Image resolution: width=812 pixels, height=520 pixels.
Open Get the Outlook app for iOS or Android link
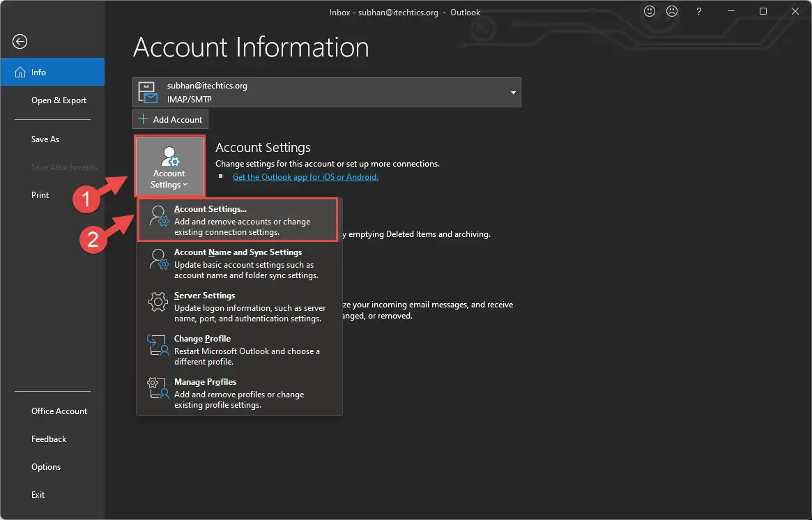point(305,176)
